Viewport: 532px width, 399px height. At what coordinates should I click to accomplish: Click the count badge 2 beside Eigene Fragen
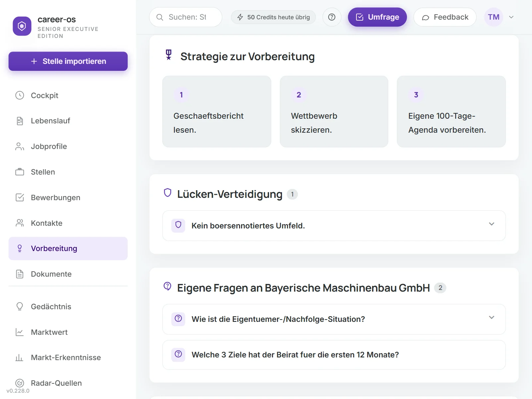(x=440, y=288)
